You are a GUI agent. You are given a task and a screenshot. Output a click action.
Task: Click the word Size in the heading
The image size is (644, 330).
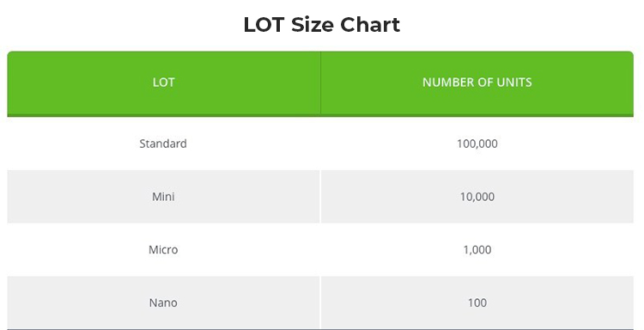pyautogui.click(x=312, y=25)
